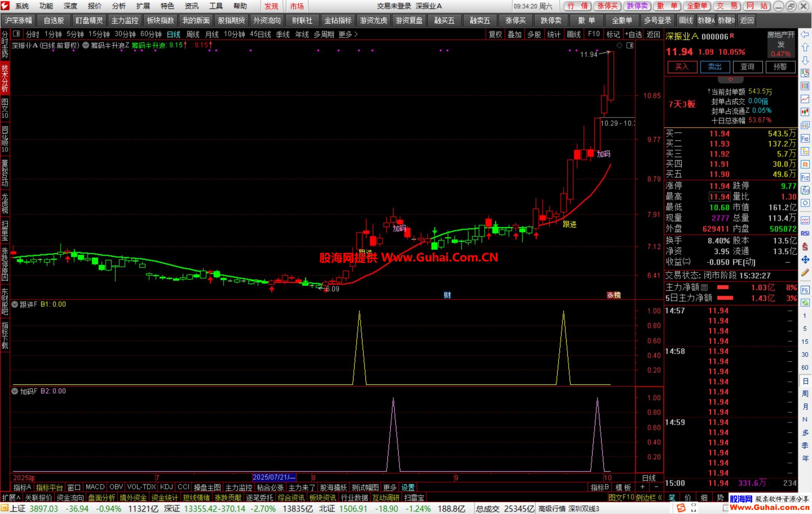The width and height of the screenshot is (812, 514).
Task: Click the four-way move arrows icon
Action: click(805, 260)
